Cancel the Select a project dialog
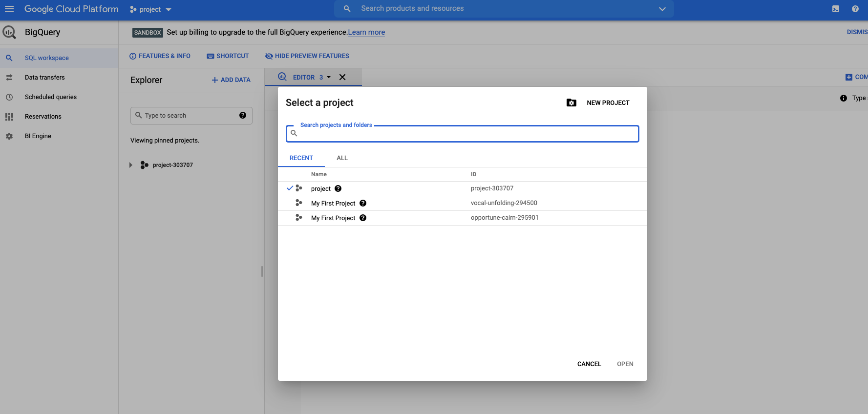 click(589, 364)
